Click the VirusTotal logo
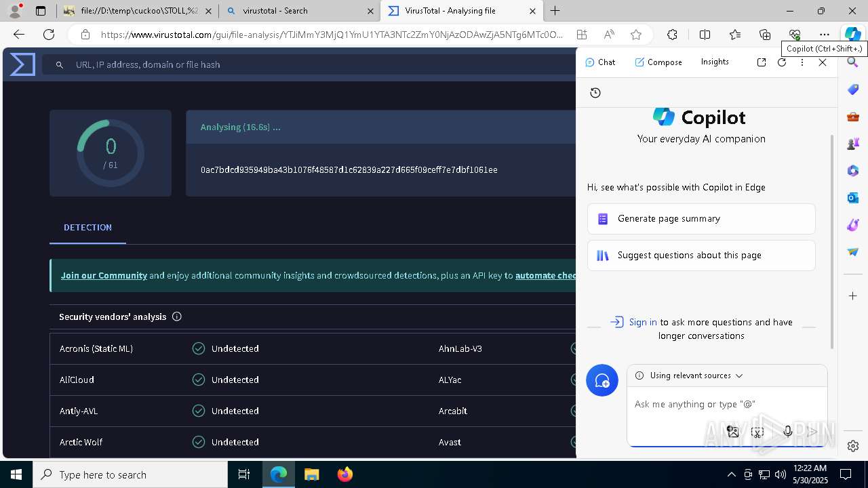The width and height of the screenshot is (868, 488). click(x=22, y=64)
